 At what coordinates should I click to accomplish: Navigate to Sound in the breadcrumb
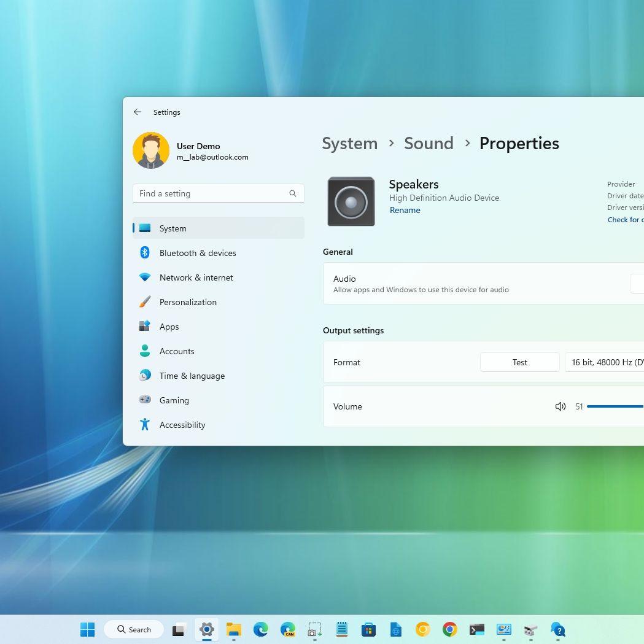429,144
